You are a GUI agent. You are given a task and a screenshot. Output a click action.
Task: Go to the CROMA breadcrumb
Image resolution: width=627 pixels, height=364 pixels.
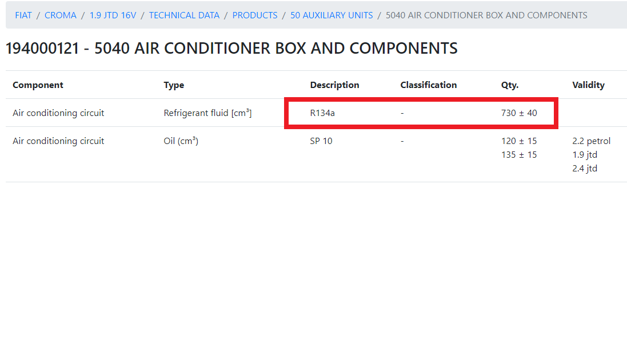(x=60, y=15)
